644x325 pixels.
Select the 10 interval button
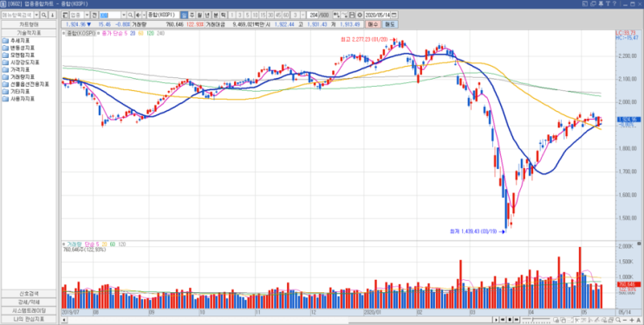pos(255,15)
